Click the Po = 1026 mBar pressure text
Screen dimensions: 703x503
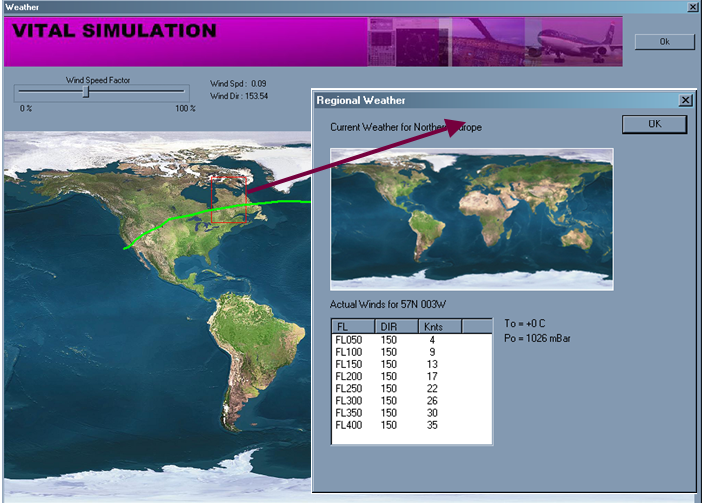coord(537,338)
